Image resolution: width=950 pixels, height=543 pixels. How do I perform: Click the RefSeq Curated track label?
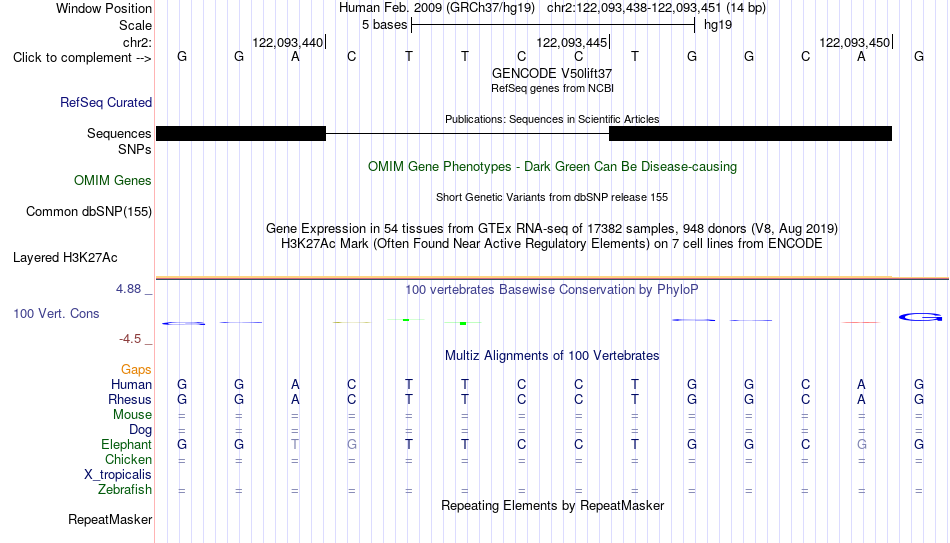[106, 102]
